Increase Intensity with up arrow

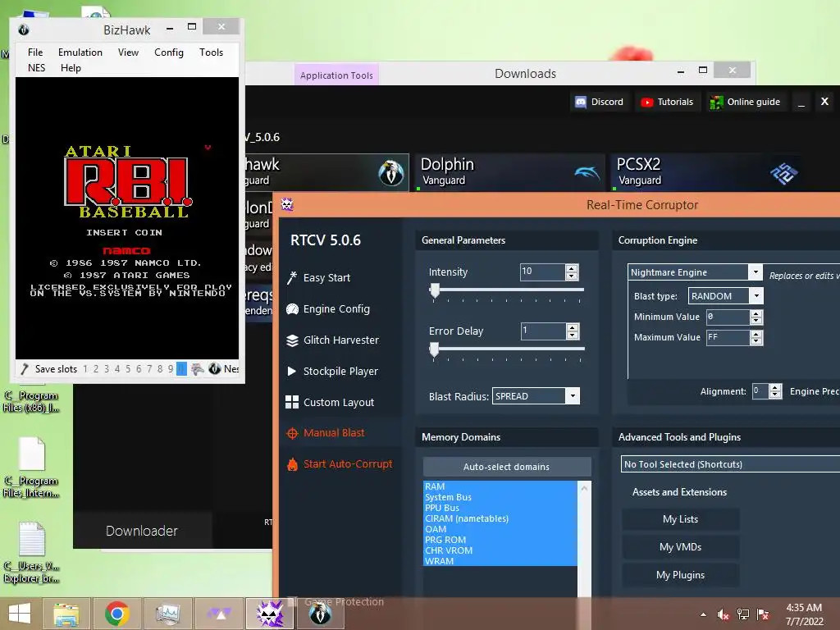point(572,268)
